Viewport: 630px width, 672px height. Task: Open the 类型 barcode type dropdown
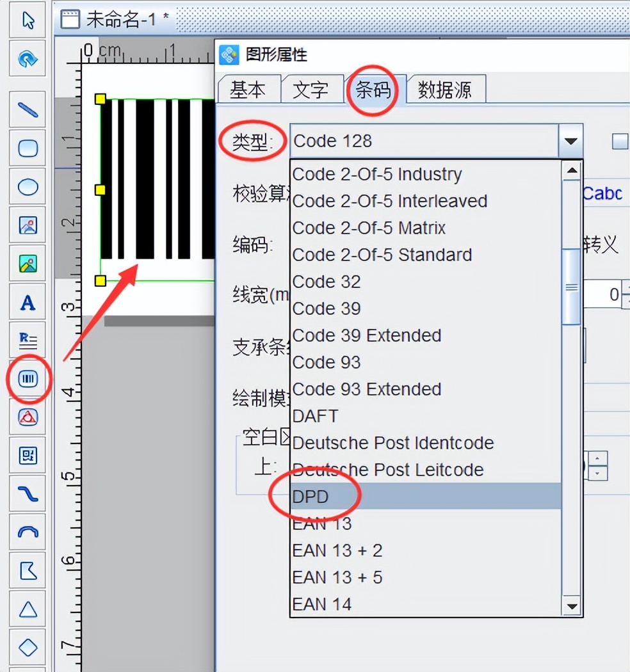pyautogui.click(x=570, y=141)
